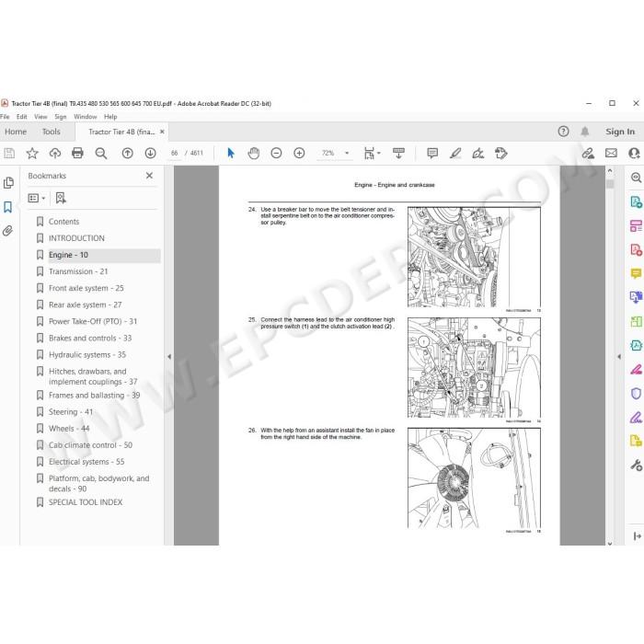Open the View menu
The width and height of the screenshot is (644, 644).
coord(40,117)
